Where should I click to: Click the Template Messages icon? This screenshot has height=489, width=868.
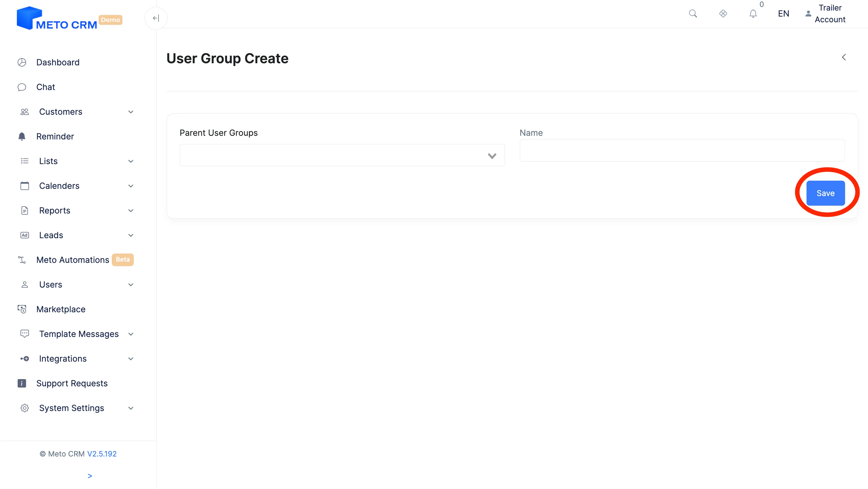[25, 334]
